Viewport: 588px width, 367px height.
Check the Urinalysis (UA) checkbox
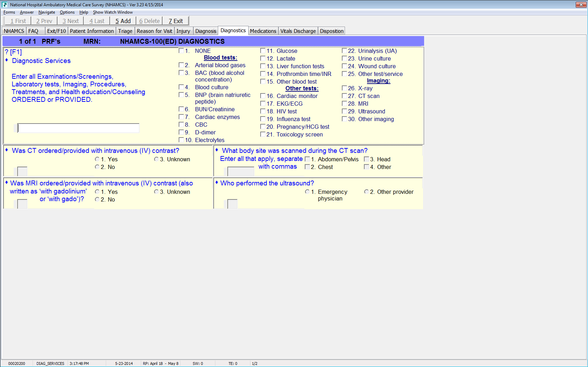pyautogui.click(x=345, y=51)
